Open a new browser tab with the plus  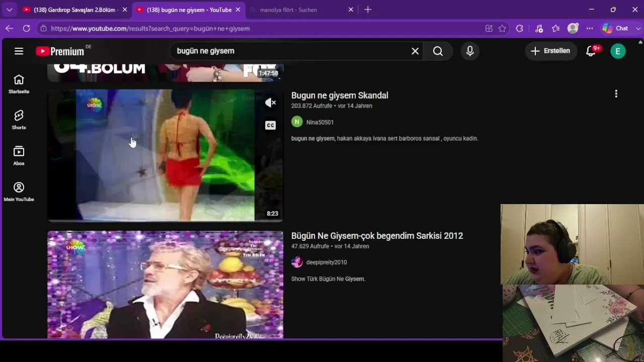tap(368, 10)
